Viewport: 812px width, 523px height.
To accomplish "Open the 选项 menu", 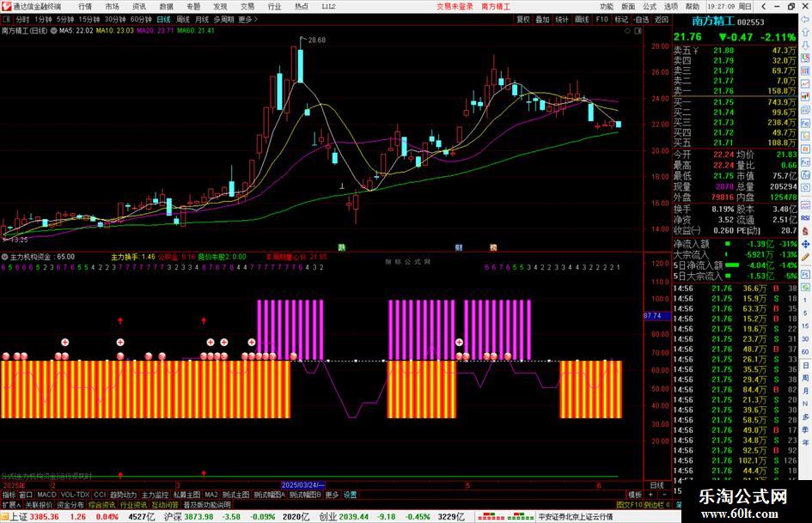I will pos(671,7).
